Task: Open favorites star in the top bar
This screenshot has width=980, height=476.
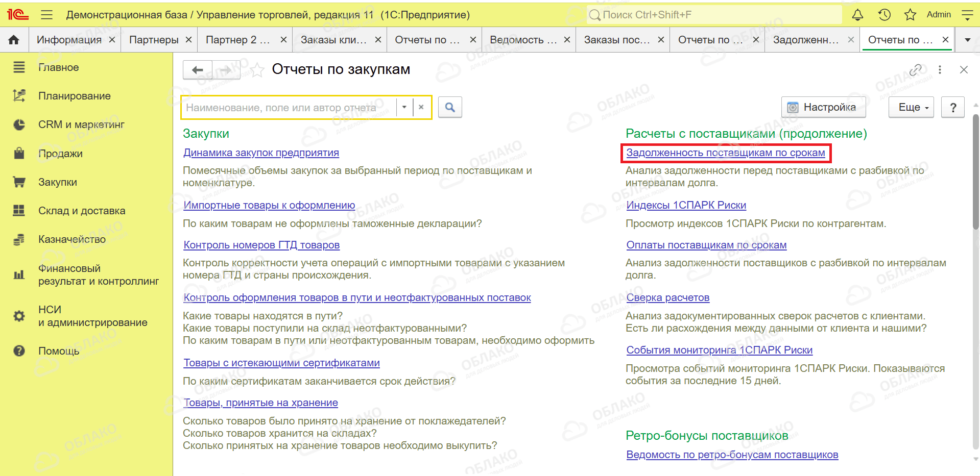Action: click(910, 15)
